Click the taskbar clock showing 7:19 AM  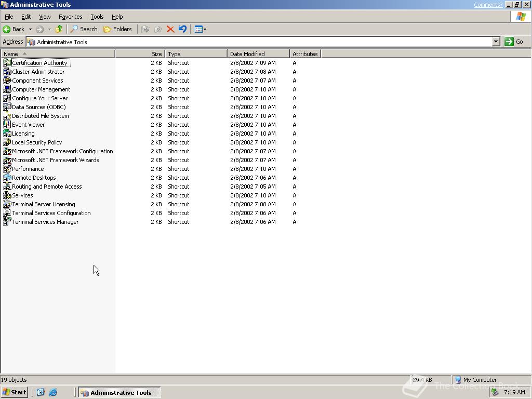click(x=514, y=392)
